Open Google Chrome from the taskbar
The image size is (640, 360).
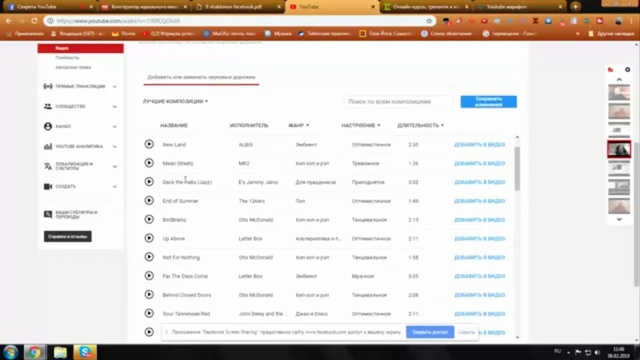pos(34,352)
